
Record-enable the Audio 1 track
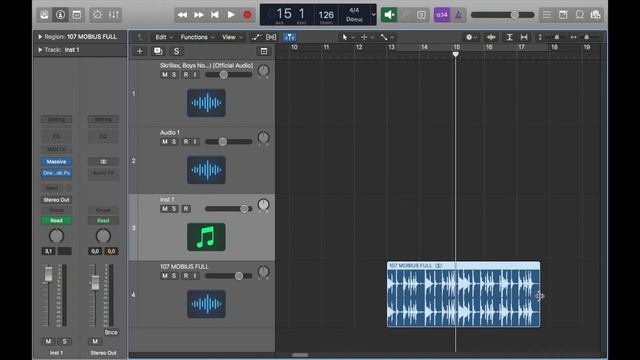pos(186,142)
